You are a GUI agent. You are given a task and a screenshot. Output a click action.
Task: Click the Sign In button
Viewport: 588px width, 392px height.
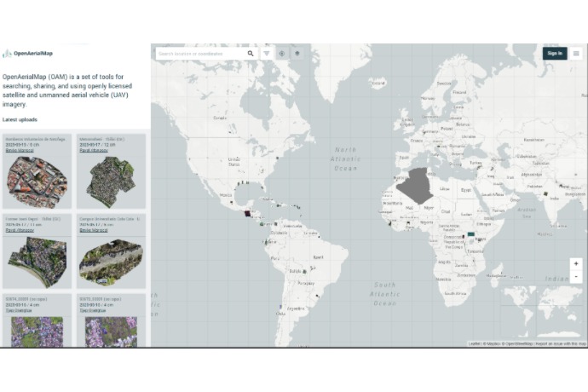[x=555, y=54]
